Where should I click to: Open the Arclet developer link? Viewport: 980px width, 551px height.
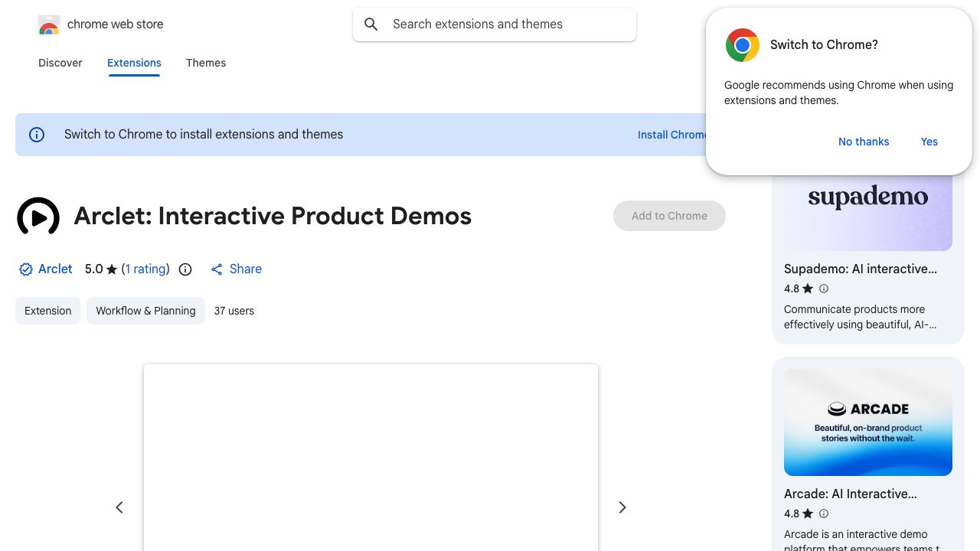[55, 269]
